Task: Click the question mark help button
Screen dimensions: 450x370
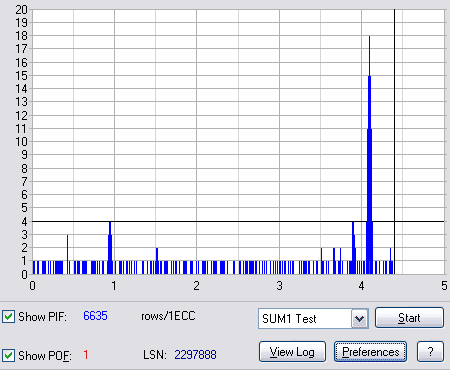Action: (x=430, y=352)
